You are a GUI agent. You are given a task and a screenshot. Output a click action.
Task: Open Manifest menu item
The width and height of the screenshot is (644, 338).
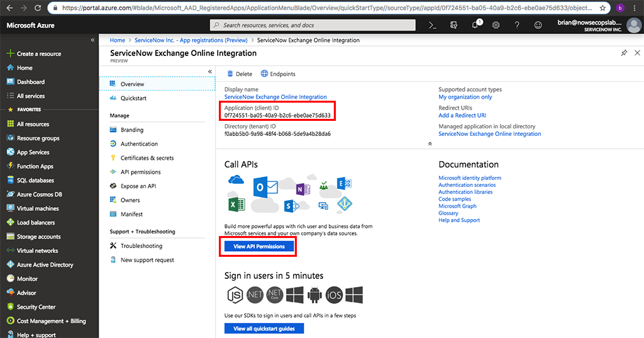tap(126, 214)
